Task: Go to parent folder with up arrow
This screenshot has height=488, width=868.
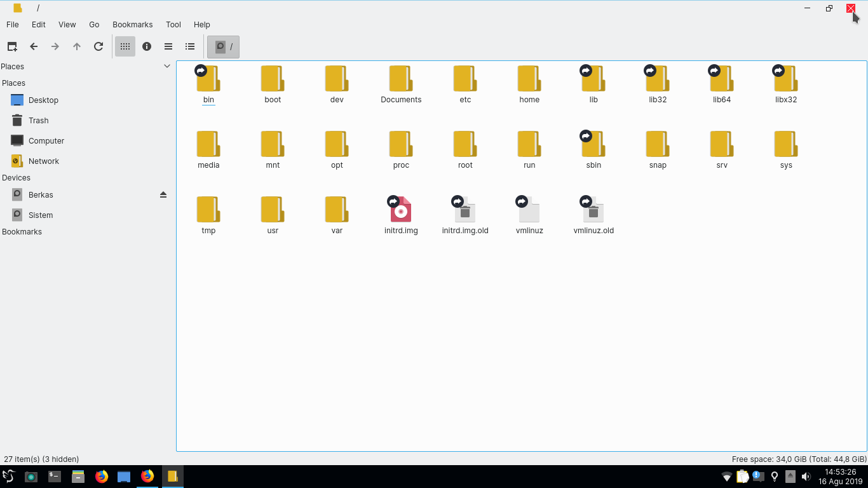Action: [77, 46]
